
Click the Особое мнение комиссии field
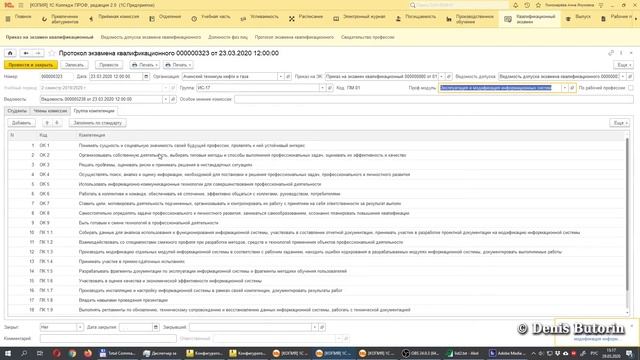434,99
